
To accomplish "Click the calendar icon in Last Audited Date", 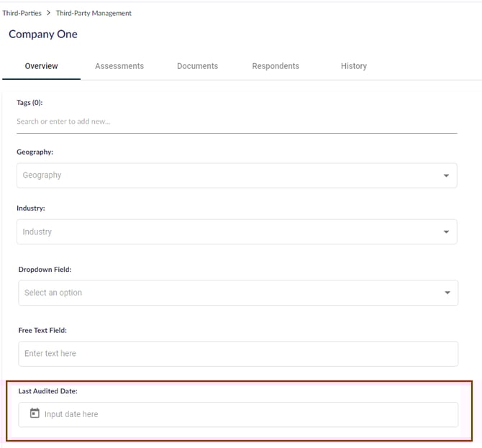I will 35,413.
